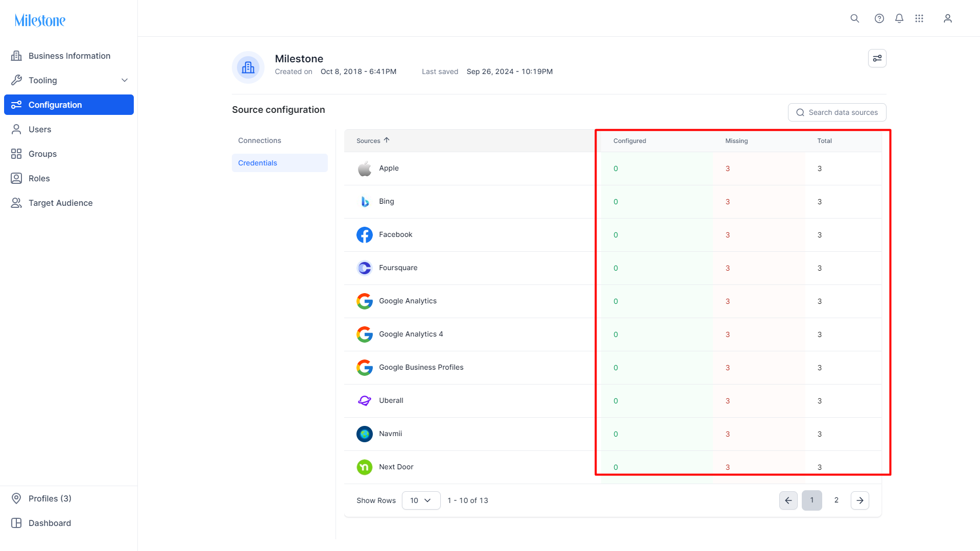Click the Business Information building icon

coord(16,56)
